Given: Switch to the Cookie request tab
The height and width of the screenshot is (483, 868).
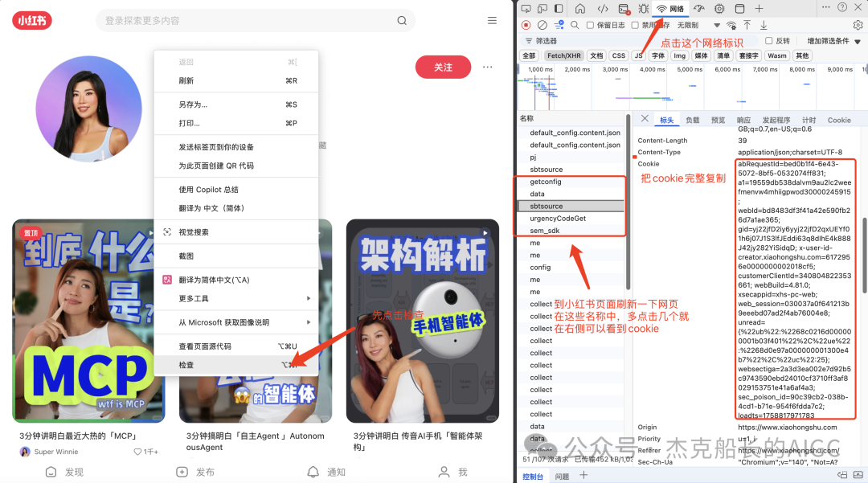Looking at the screenshot, I should 838,120.
